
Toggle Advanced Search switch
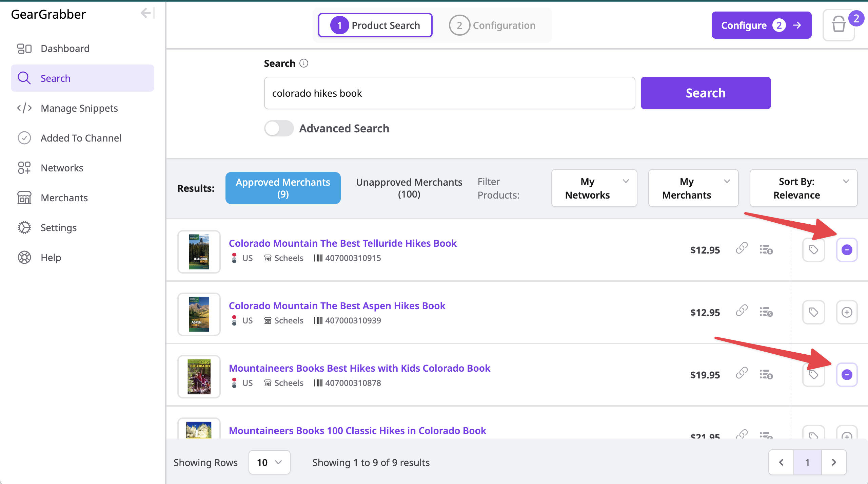(279, 129)
